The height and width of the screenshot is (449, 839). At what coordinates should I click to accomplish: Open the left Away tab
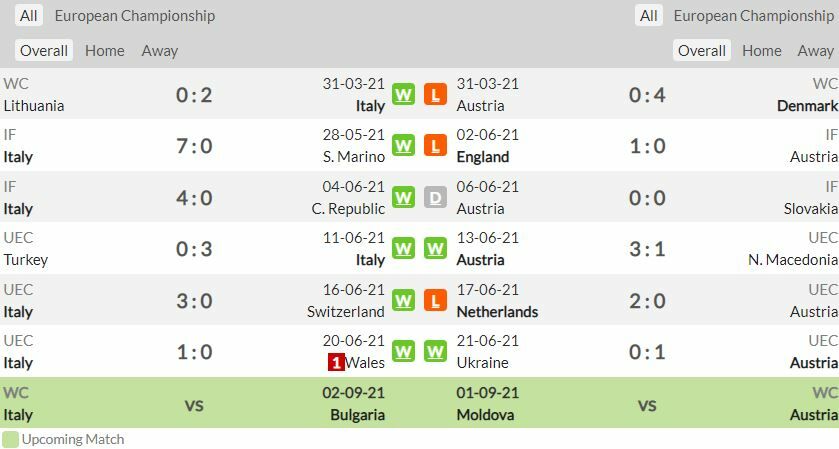click(x=160, y=51)
